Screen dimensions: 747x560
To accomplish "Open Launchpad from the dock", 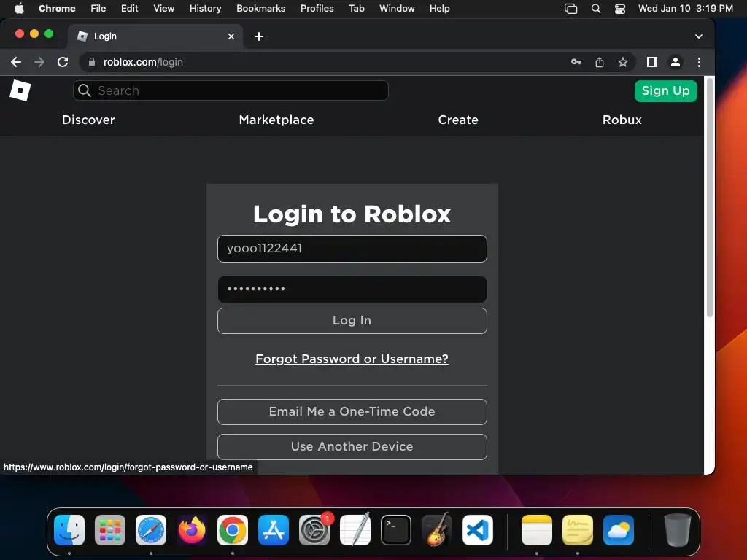I will coord(110,530).
